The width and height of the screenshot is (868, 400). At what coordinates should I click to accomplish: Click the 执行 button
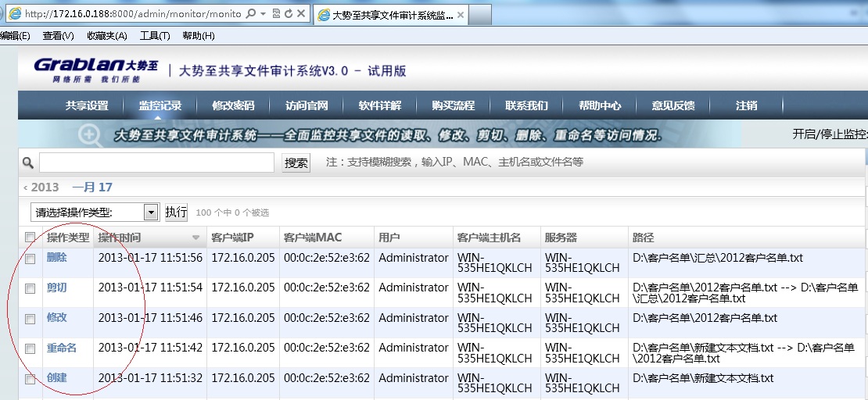(x=176, y=212)
